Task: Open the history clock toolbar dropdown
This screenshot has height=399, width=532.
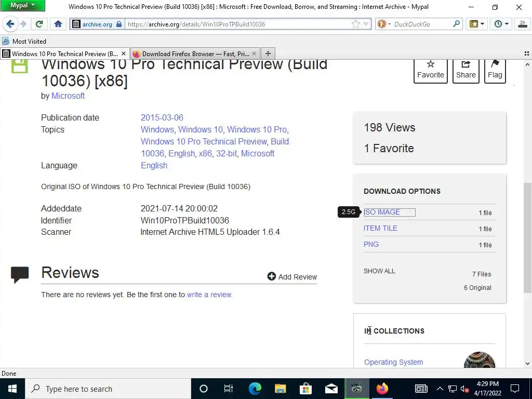Action: pos(501,24)
